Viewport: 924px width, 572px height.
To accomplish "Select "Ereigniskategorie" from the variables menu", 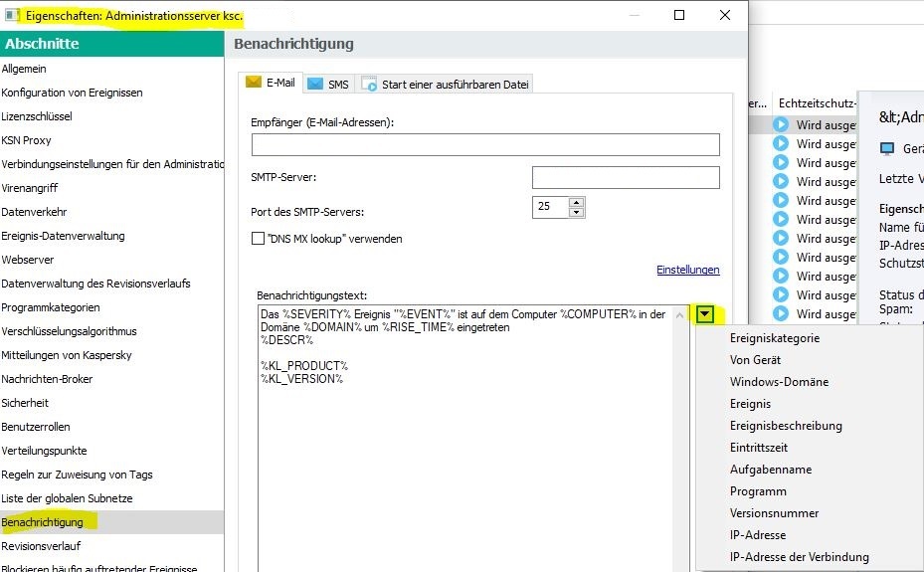I will 774,338.
